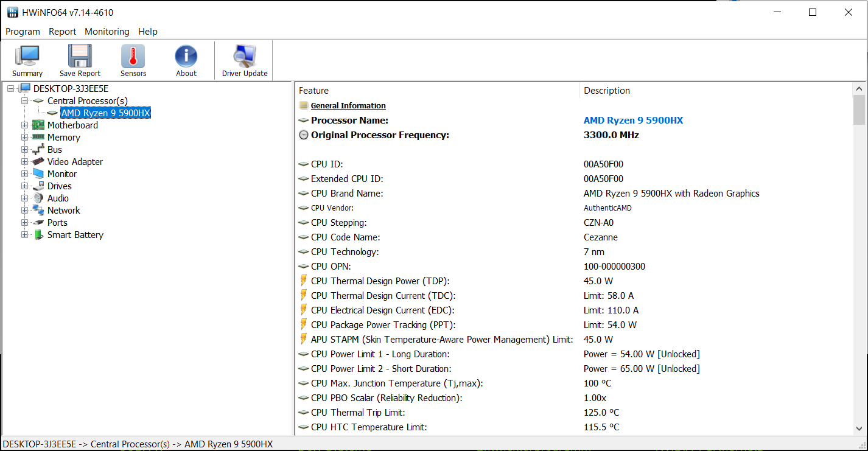Open the Sensors thermometer icon
868x451 pixels.
(133, 57)
